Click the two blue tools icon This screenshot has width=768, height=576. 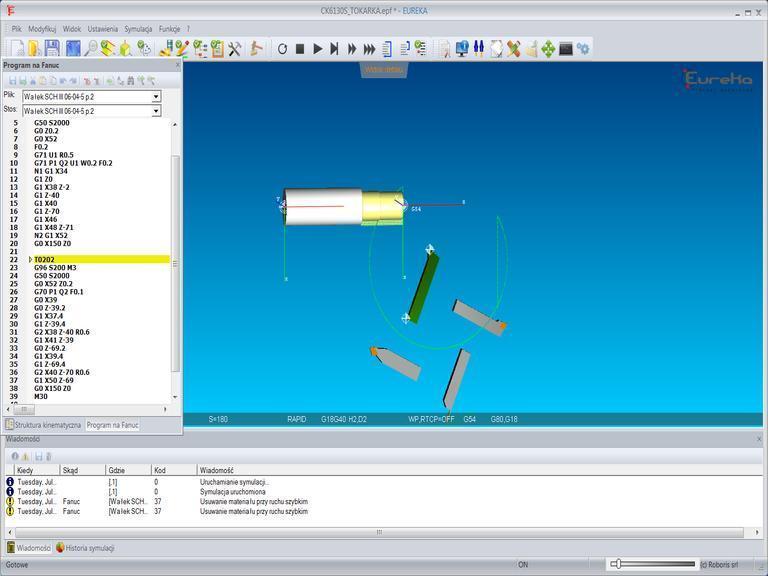[479, 48]
